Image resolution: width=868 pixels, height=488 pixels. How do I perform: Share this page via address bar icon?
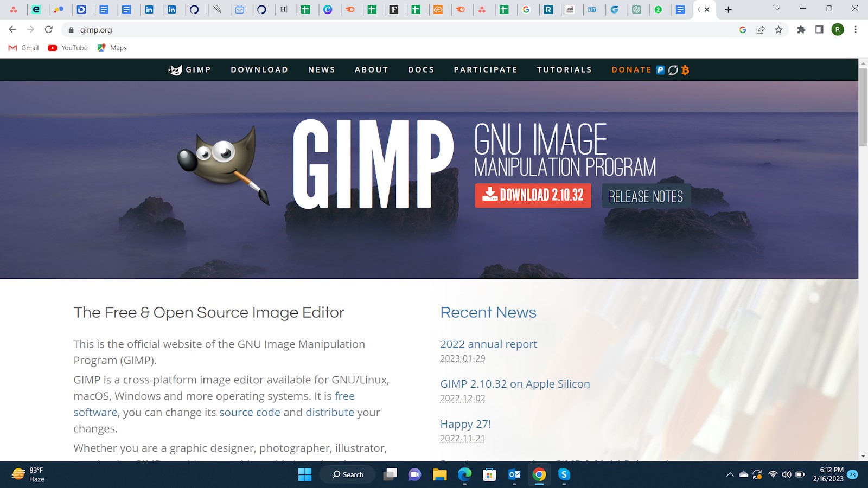click(761, 30)
